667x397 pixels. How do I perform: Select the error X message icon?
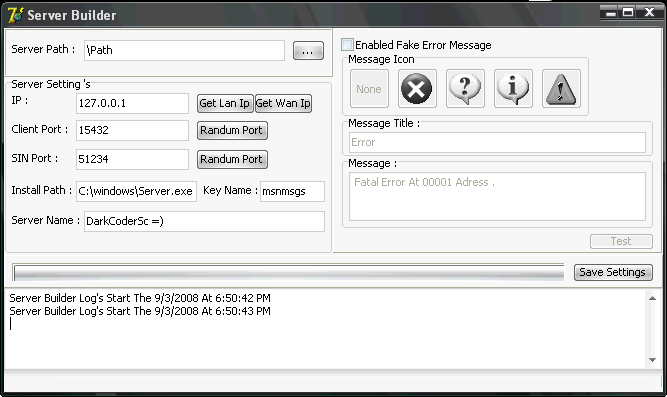point(417,89)
